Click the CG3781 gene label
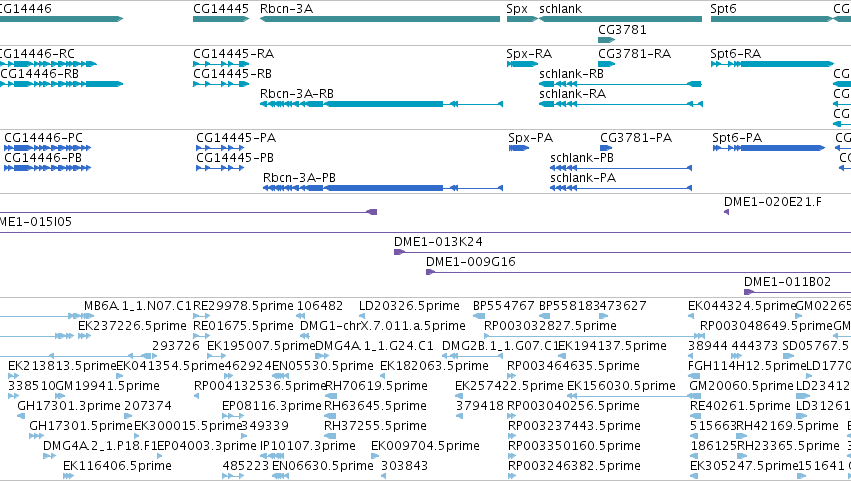The width and height of the screenshot is (851, 481). pos(622,29)
